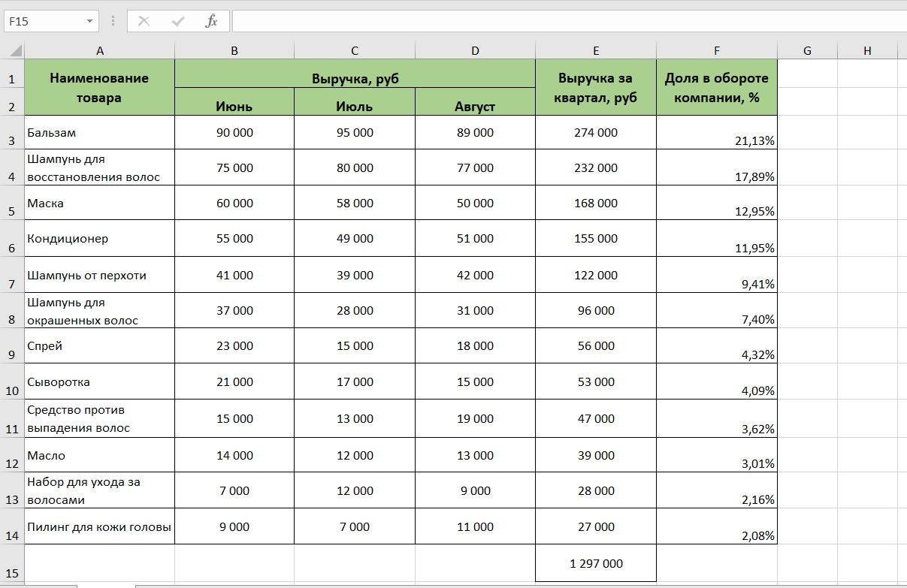Select the 'Масло' cell
Image resolution: width=907 pixels, height=588 pixels.
[x=100, y=455]
